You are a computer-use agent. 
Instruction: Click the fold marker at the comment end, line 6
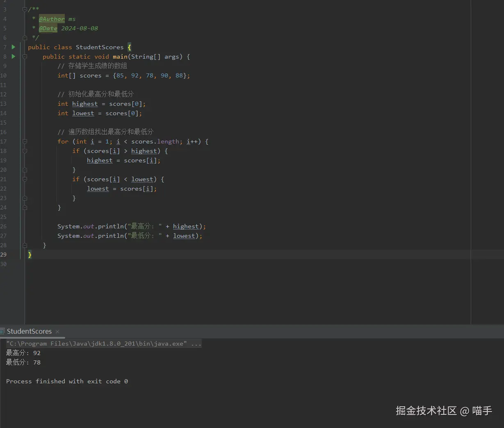(25, 38)
